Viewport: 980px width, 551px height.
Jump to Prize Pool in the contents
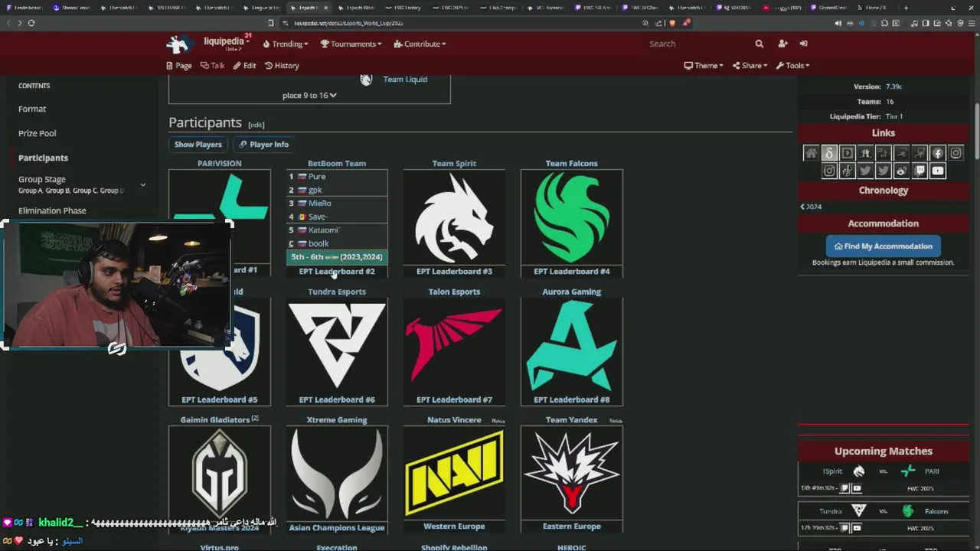point(38,133)
